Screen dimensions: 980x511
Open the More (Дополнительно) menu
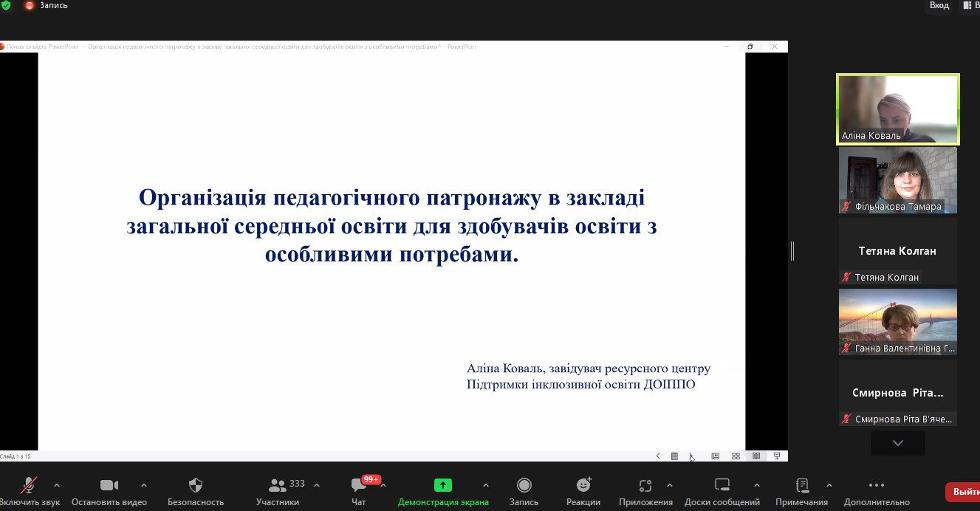click(x=877, y=485)
